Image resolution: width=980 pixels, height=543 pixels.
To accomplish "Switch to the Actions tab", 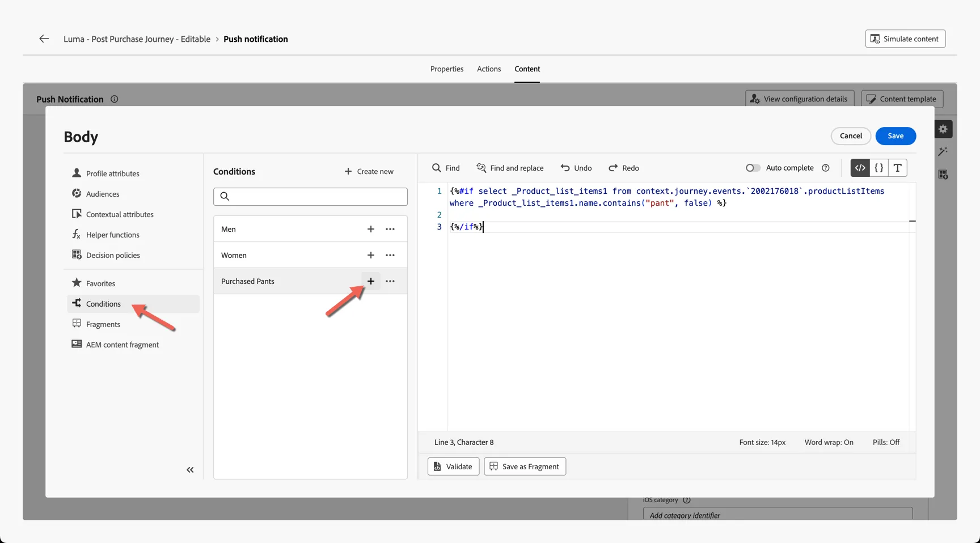I will click(x=489, y=69).
